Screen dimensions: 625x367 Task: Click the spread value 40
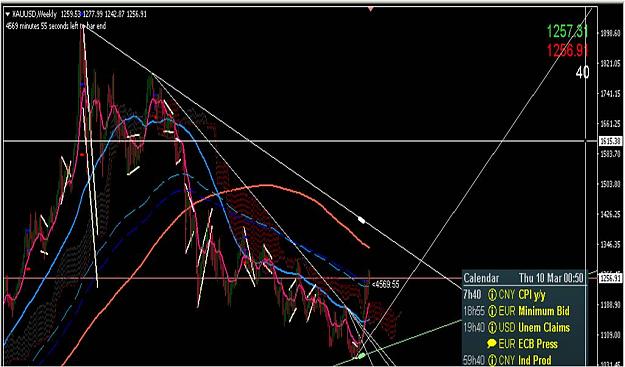point(582,72)
